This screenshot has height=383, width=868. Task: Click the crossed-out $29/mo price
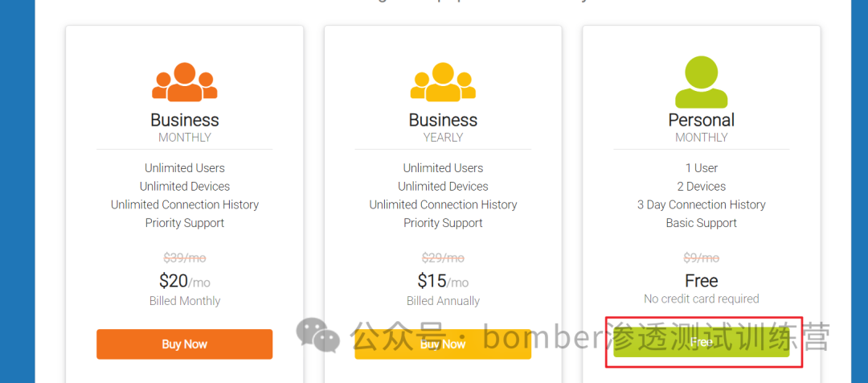tap(443, 257)
